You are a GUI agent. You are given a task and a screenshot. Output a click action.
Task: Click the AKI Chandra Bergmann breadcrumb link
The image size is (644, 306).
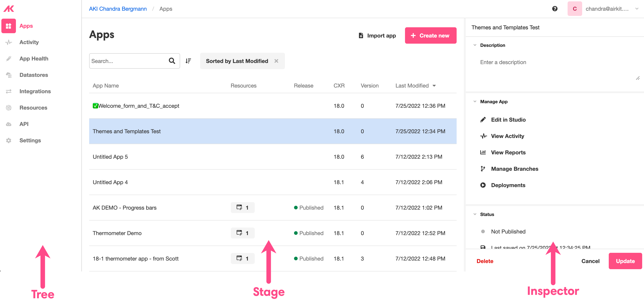[x=118, y=9]
